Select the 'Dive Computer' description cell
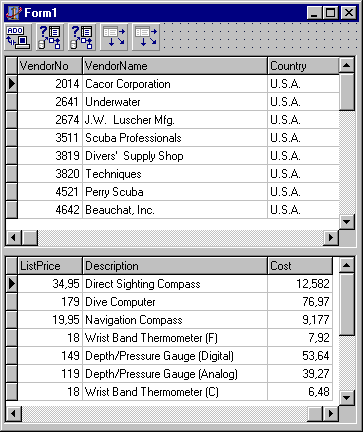The height and width of the screenshot is (432, 363). [x=175, y=302]
